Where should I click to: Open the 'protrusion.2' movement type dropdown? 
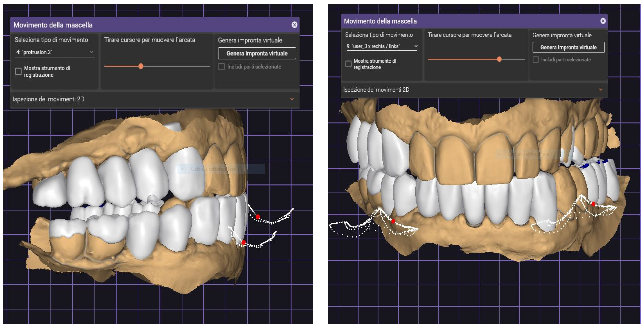(x=54, y=52)
